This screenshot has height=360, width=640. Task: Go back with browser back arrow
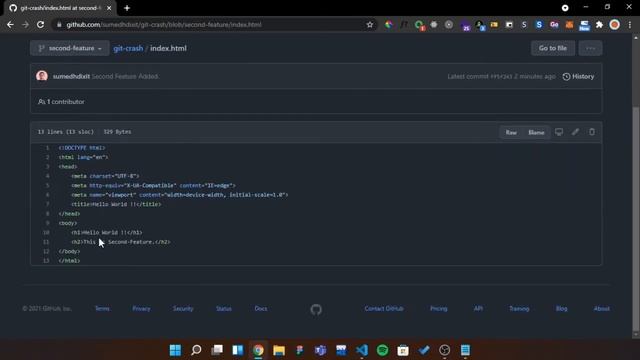pos(10,24)
